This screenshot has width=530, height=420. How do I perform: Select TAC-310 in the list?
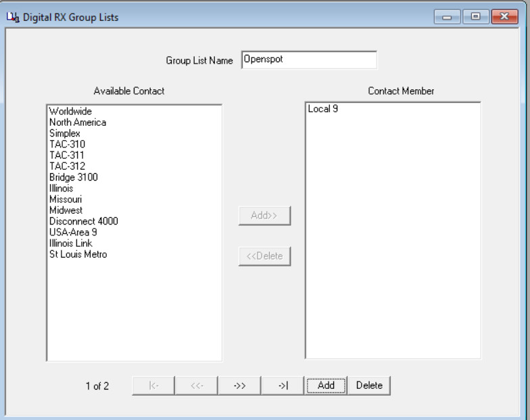click(68, 144)
